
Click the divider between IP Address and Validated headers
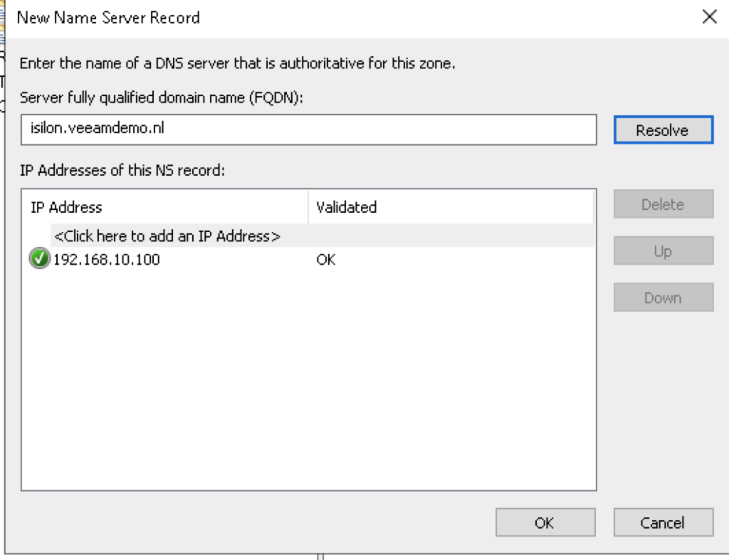pos(308,207)
